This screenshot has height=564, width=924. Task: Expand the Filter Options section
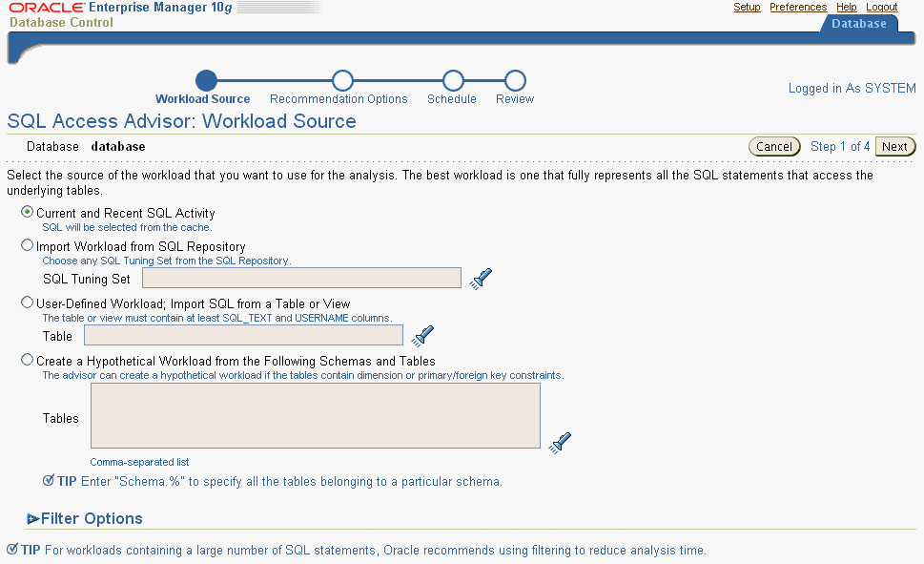coord(34,518)
